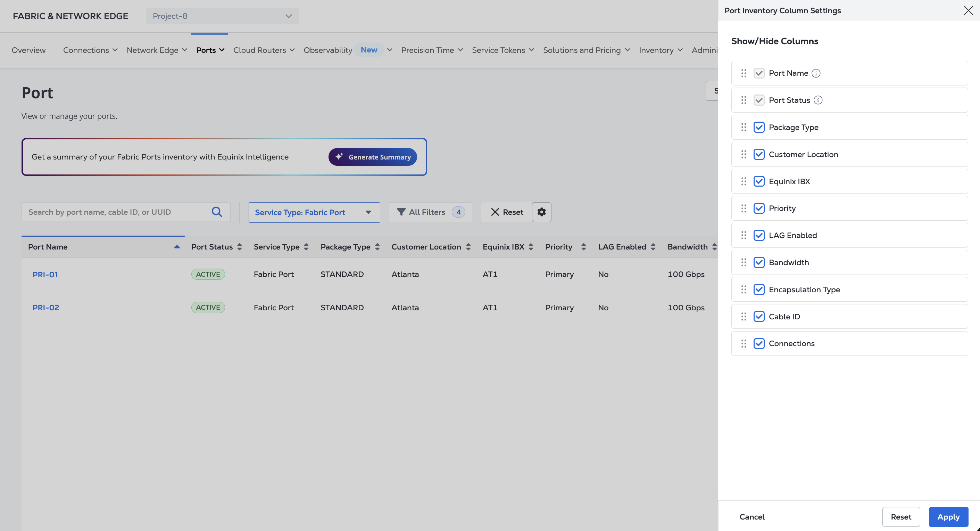The height and width of the screenshot is (531, 980).
Task: Grab the Cable ID drag handle
Action: (744, 316)
